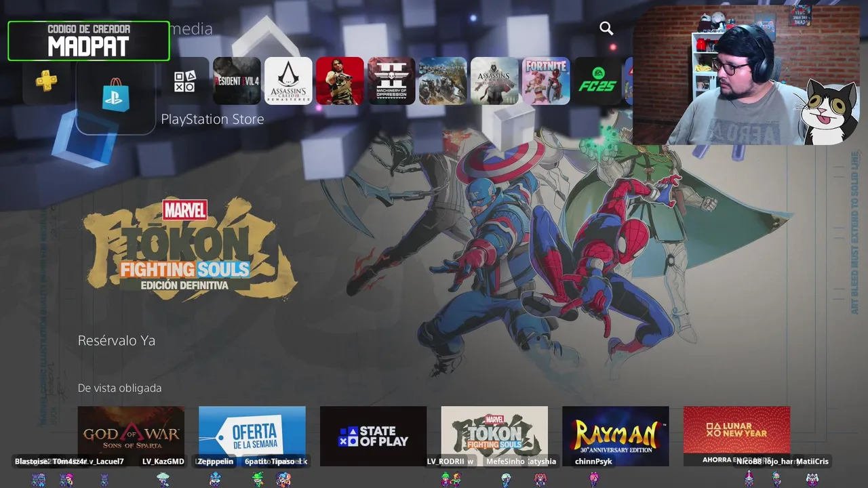Switch to the media tab
This screenshot has height=488, width=868.
coord(191,28)
